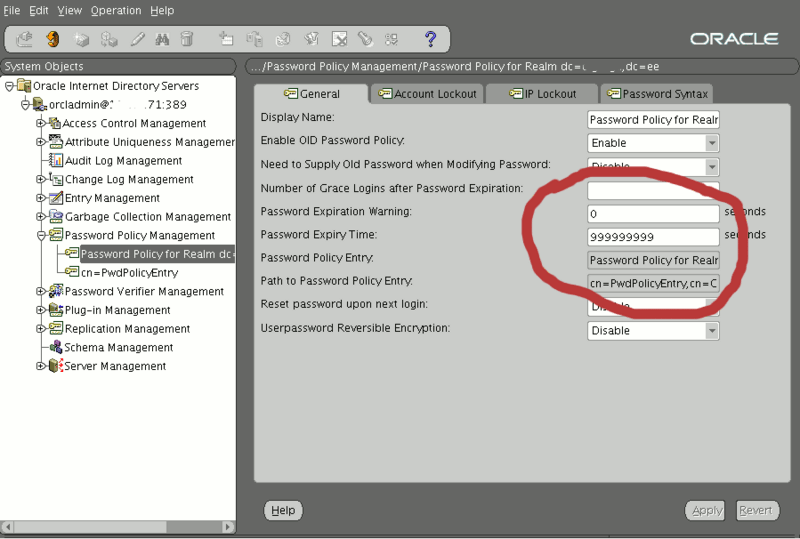The image size is (800, 539).
Task: Click the Create new entry box icon
Action: click(x=81, y=39)
